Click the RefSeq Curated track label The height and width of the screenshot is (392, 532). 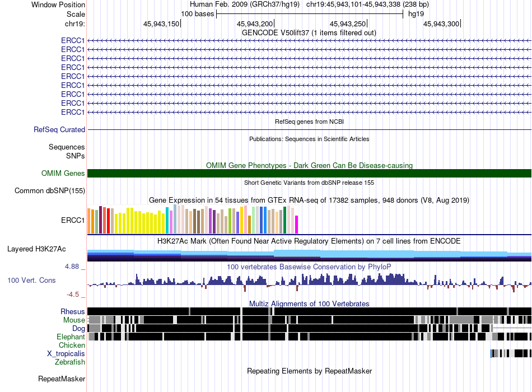(59, 130)
